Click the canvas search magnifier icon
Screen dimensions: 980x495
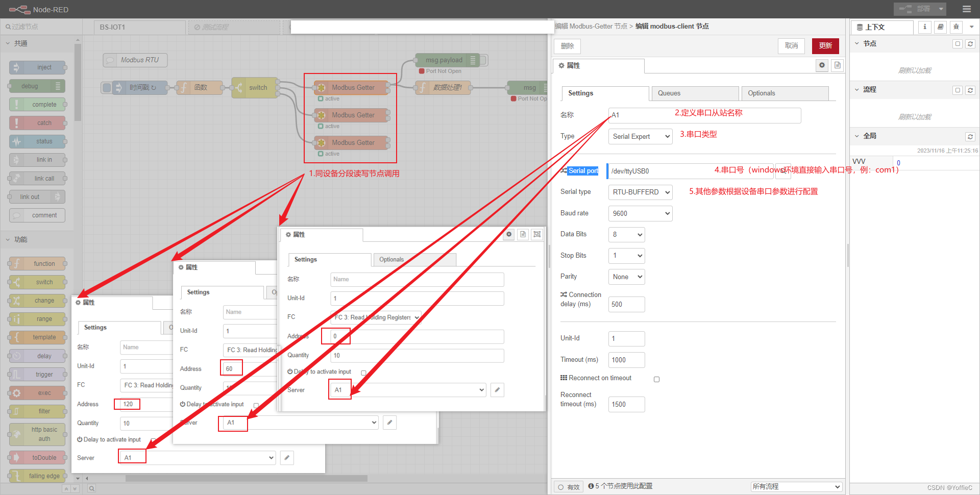(91, 488)
